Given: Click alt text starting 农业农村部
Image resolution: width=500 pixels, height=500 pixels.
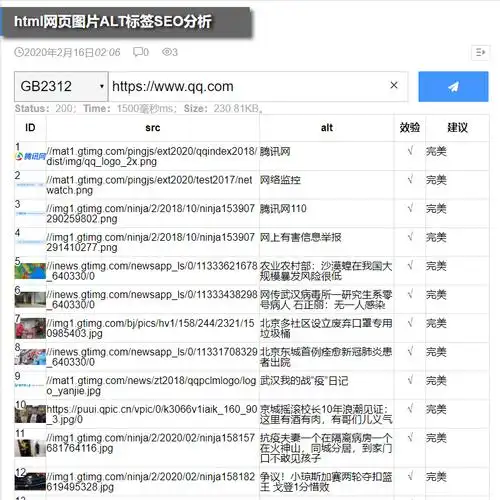Looking at the screenshot, I should (x=326, y=271).
